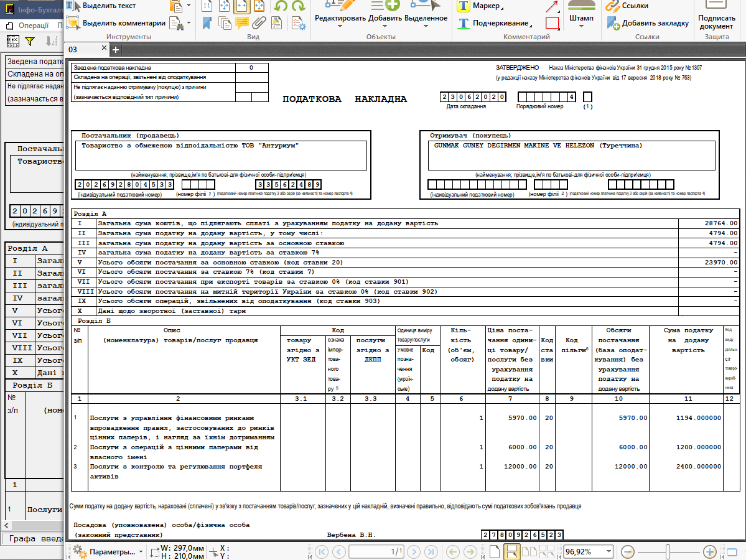This screenshot has height=560, width=746.
Task: Select the 'Подчеркивание' underline tool
Action: pyautogui.click(x=494, y=23)
